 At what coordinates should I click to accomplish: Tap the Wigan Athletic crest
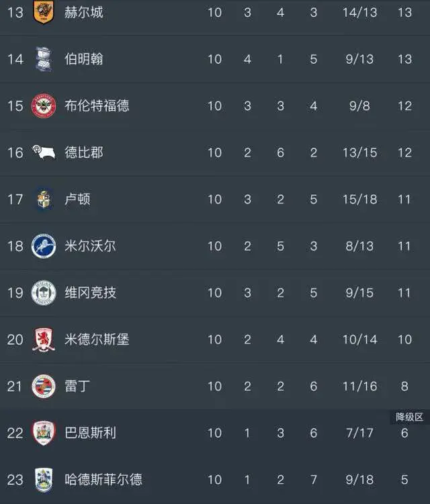pos(44,293)
